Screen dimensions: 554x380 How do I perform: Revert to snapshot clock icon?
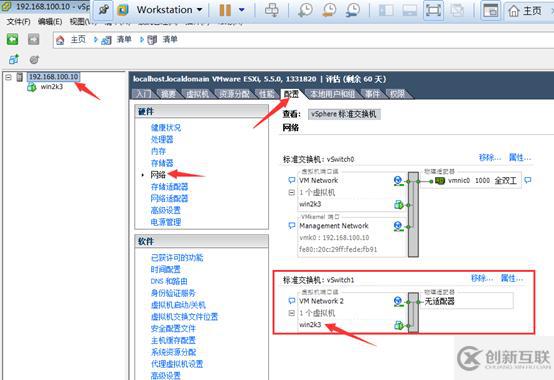tap(329, 10)
